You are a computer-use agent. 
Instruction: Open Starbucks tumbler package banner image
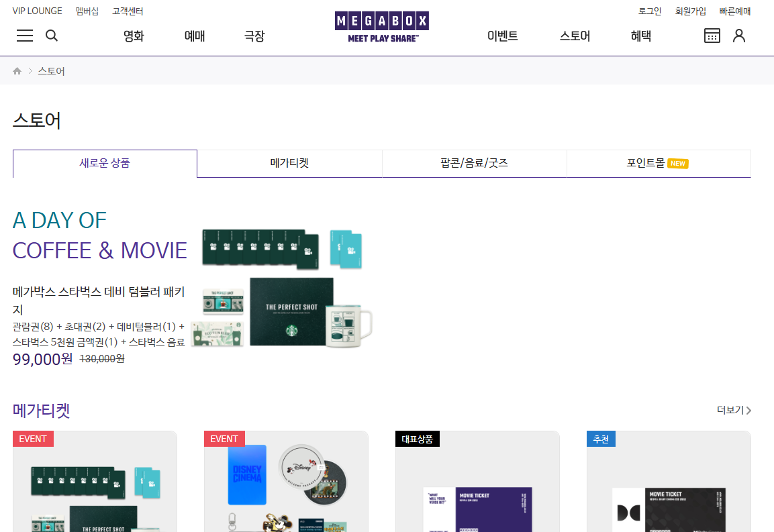281,288
